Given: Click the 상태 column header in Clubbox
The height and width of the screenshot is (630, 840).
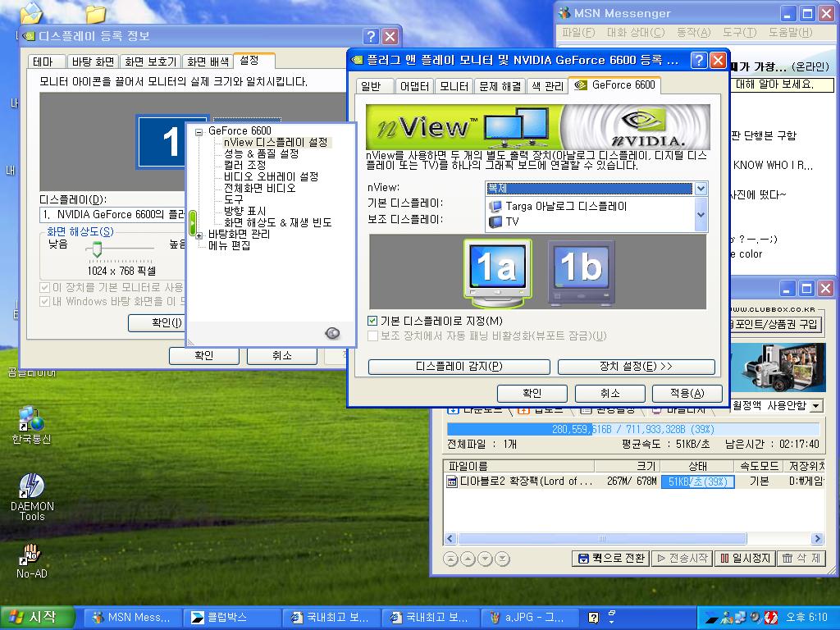Looking at the screenshot, I should coord(696,466).
